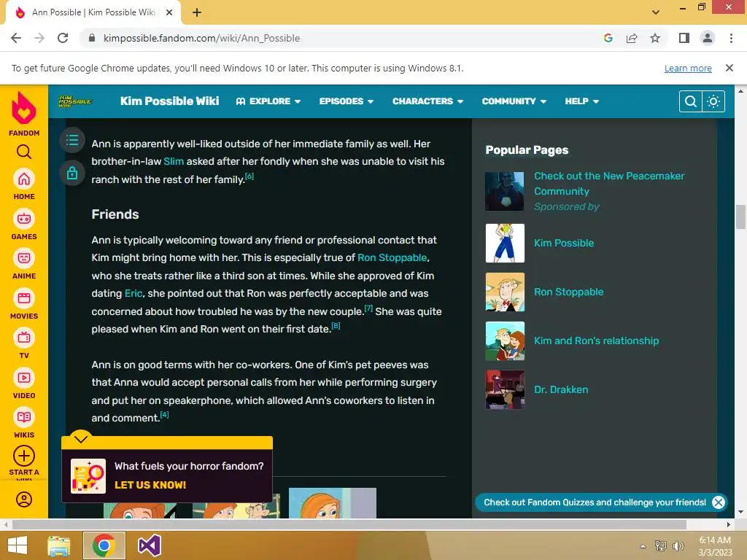
Task: Expand the Characters dropdown menu
Action: click(427, 101)
